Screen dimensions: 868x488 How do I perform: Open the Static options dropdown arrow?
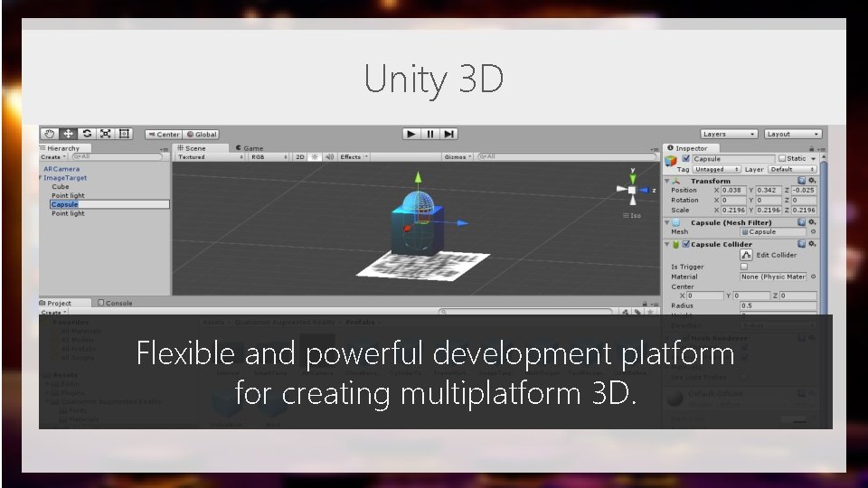813,159
